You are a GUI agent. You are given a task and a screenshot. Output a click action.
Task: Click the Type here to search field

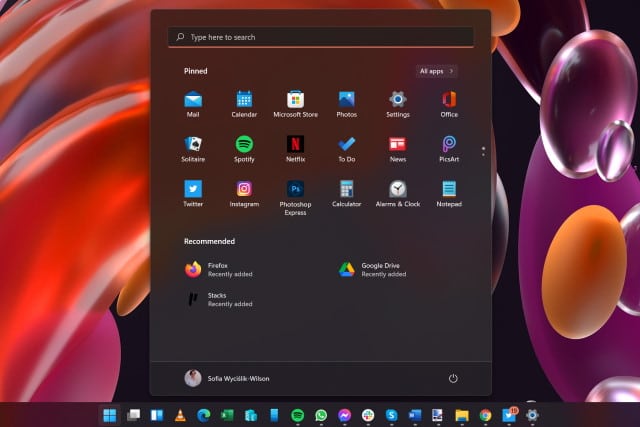pos(320,37)
